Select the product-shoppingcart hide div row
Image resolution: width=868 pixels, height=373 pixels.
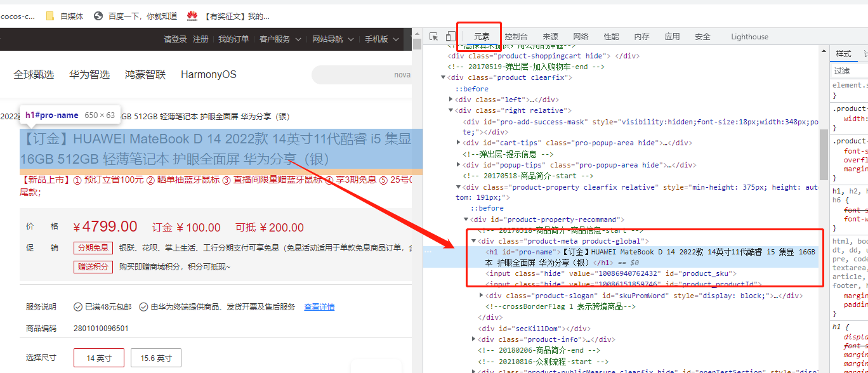pos(622,56)
